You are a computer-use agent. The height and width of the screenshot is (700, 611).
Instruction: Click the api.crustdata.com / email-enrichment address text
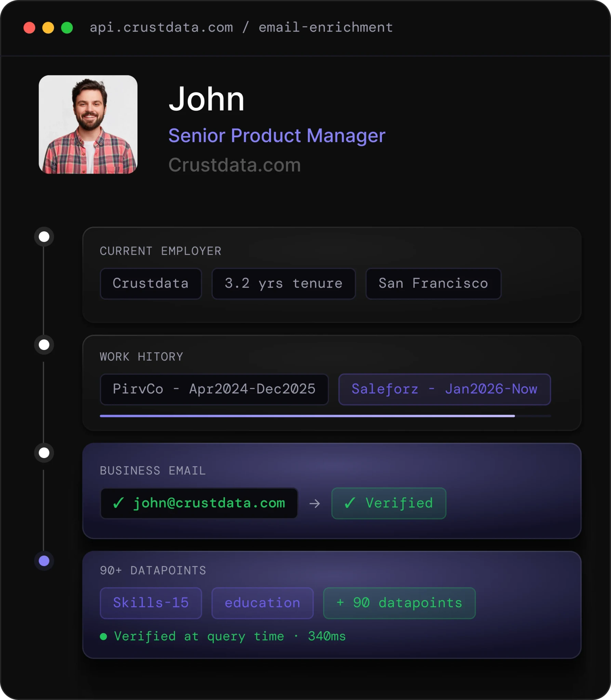point(241,27)
